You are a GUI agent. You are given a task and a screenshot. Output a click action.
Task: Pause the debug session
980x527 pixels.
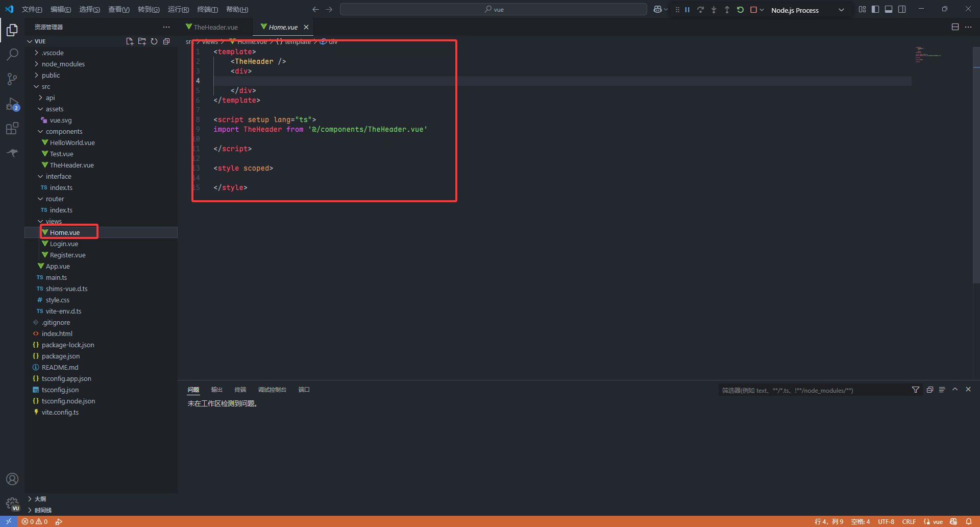[687, 10]
